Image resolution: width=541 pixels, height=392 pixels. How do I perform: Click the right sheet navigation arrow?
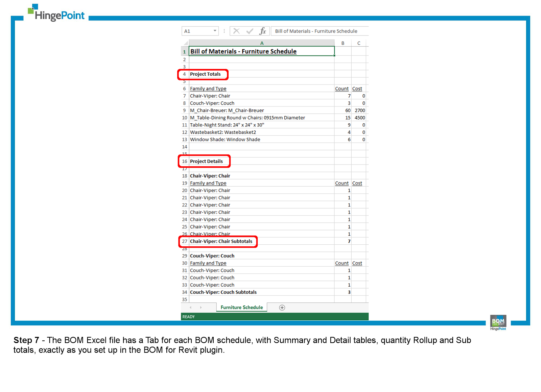pyautogui.click(x=201, y=307)
